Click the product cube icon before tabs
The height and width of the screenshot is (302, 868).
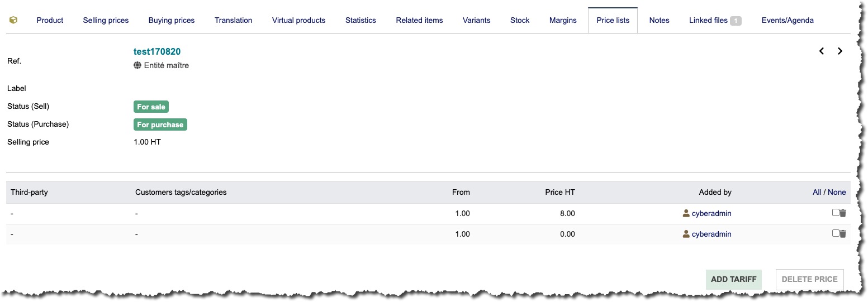13,20
